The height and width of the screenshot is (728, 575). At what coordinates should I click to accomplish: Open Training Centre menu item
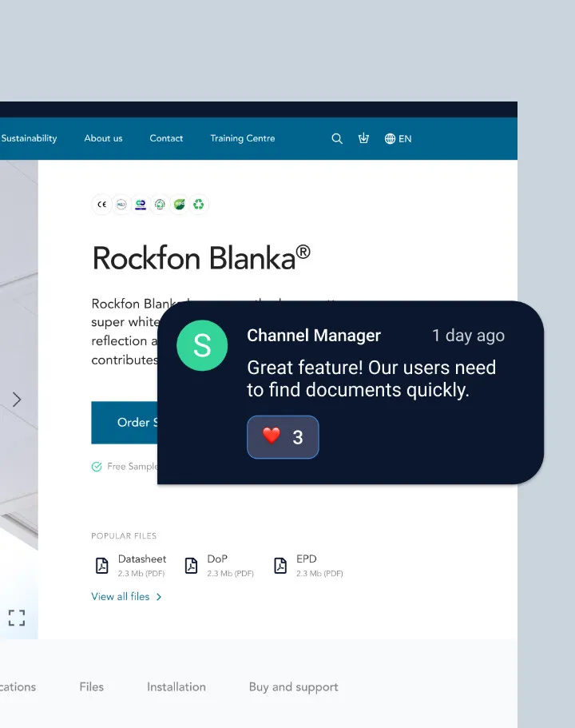tap(243, 138)
